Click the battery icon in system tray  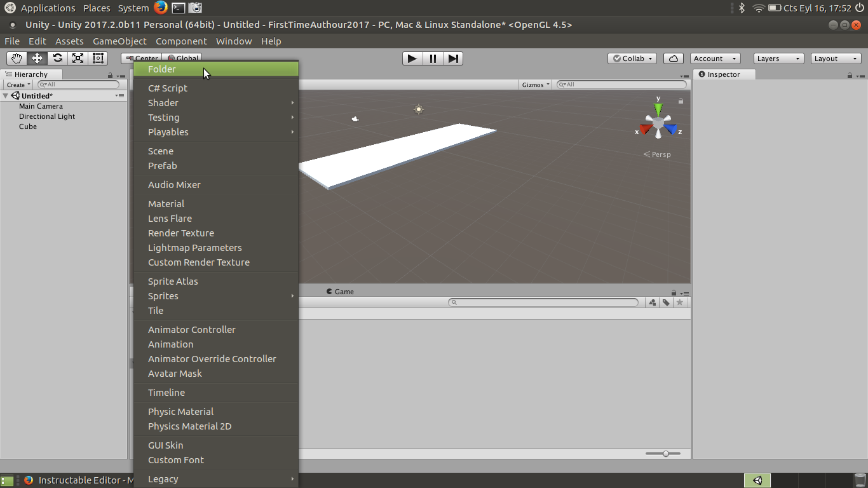click(775, 8)
